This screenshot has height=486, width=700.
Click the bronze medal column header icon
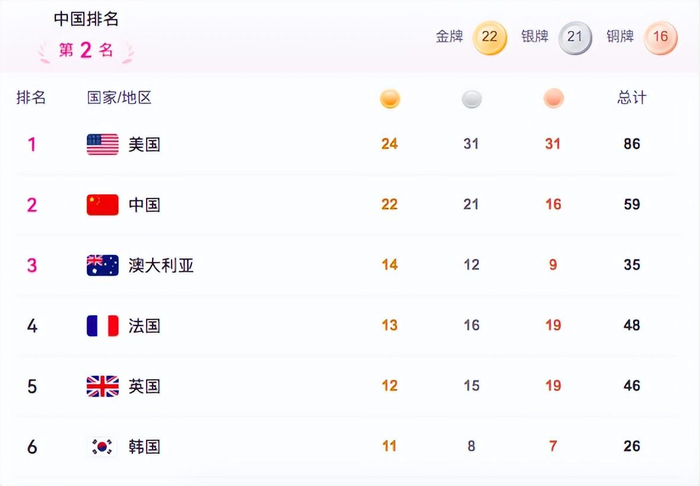(x=554, y=98)
